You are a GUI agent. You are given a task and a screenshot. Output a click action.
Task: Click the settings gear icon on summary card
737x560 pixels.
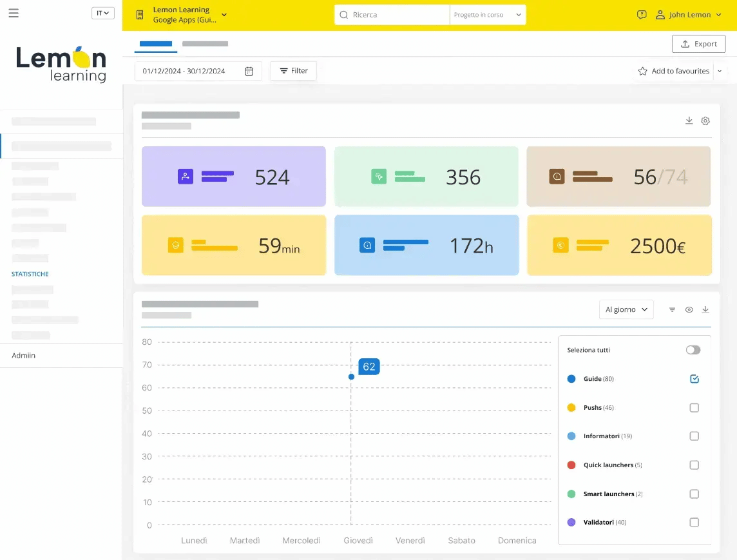705,121
